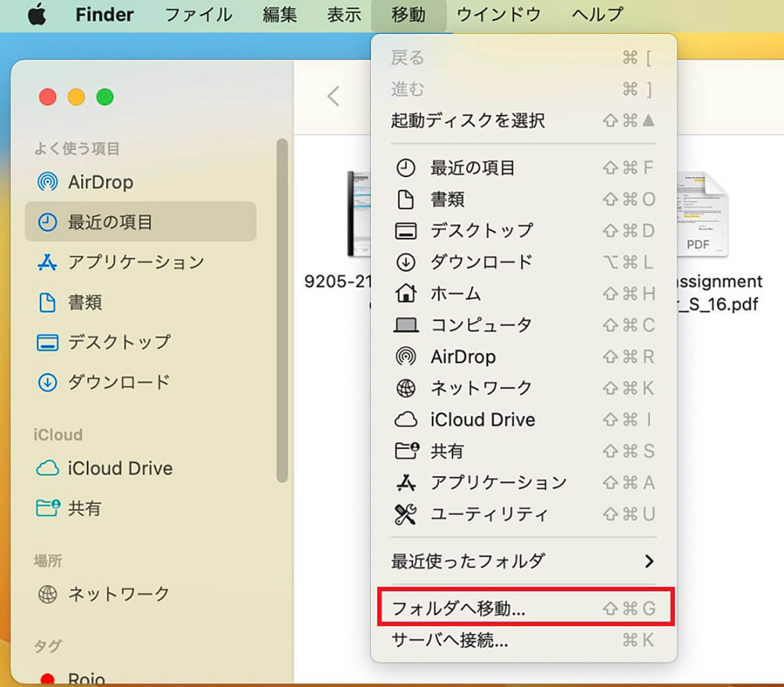
Task: Go back with Finder toolbar chevron
Action: (x=333, y=96)
